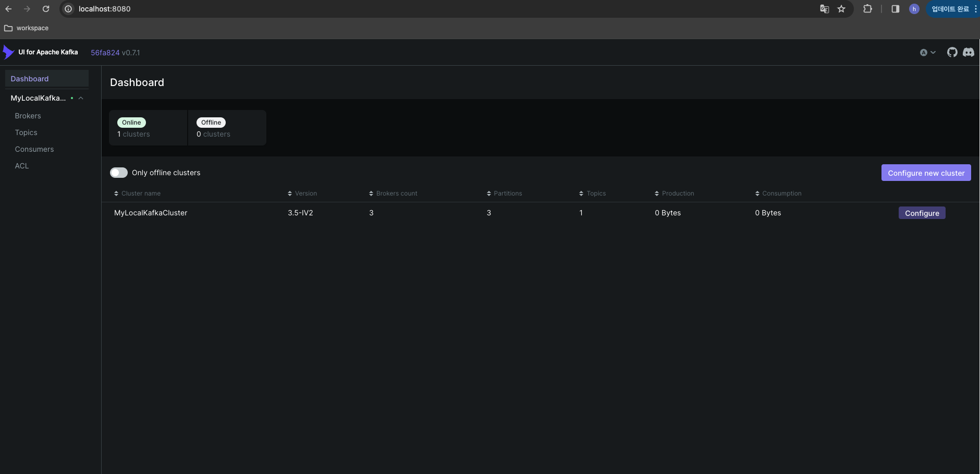Screen dimensions: 980x474
Task: Open Brokers in the sidebar
Action: coord(28,116)
